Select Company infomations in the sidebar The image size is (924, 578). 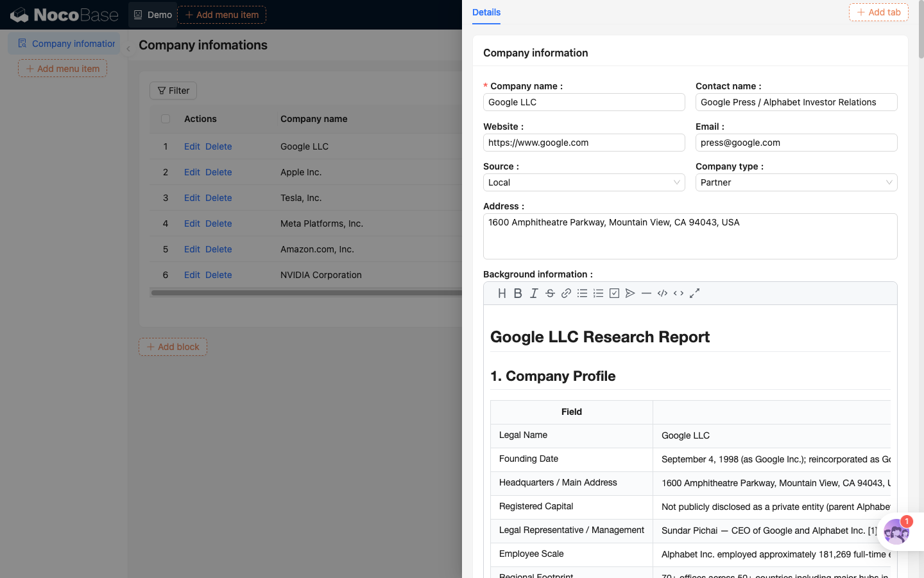tap(64, 44)
